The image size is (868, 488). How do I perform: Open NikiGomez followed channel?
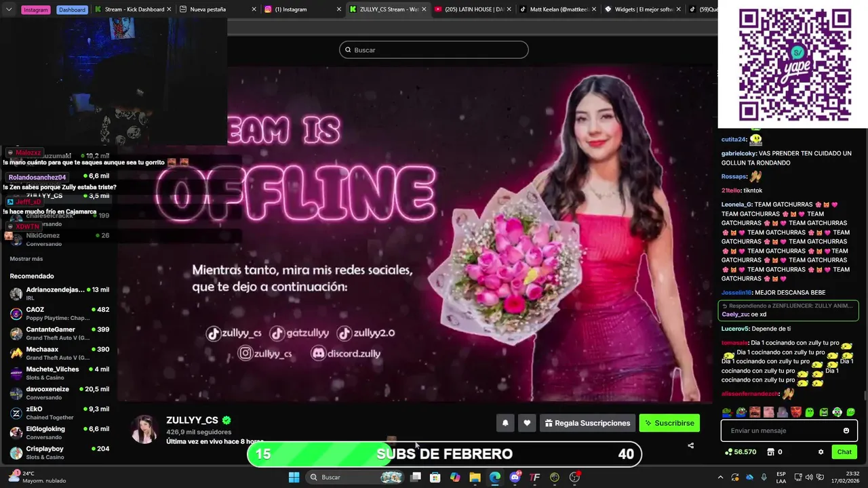[x=59, y=239]
